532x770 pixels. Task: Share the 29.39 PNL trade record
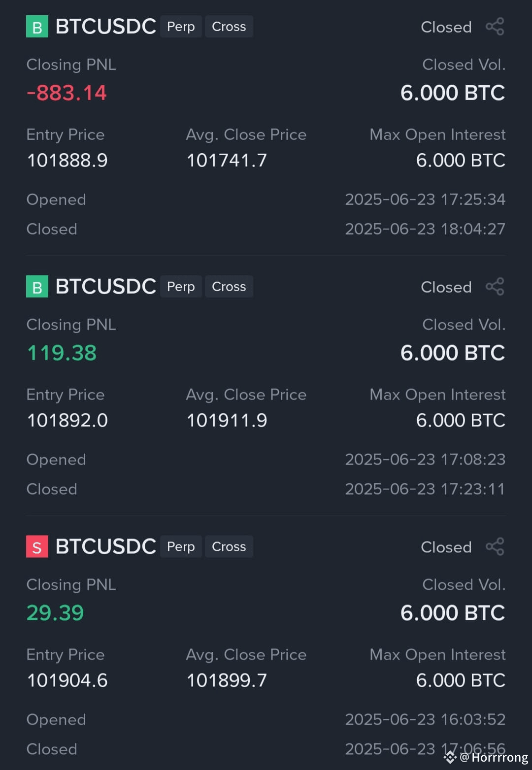495,547
